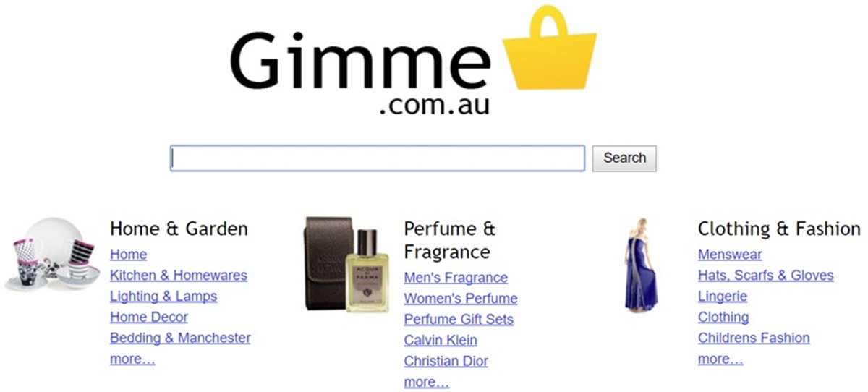Select Women's Perfume link
The height and width of the screenshot is (392, 868).
pos(461,299)
